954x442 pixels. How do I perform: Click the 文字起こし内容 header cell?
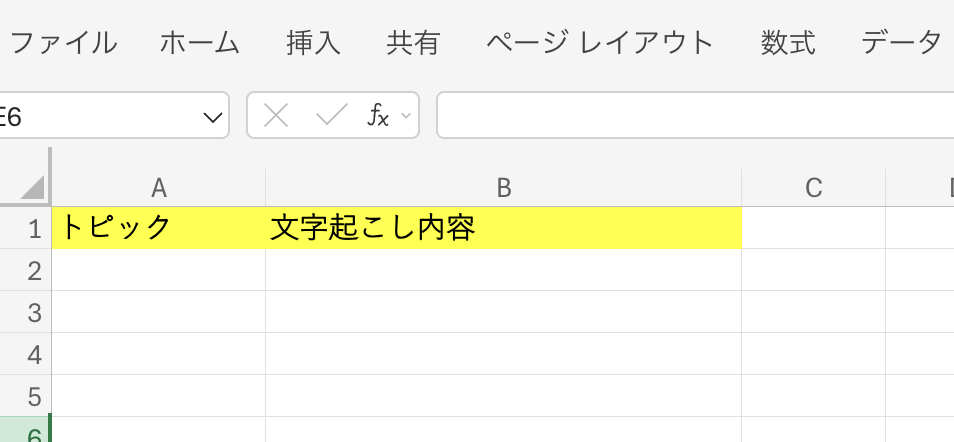pos(503,228)
